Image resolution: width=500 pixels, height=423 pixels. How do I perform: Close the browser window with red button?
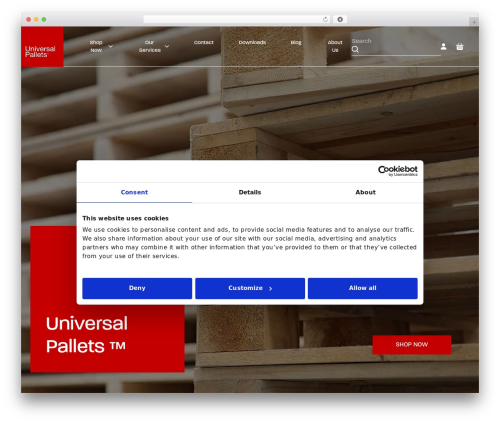click(x=29, y=19)
